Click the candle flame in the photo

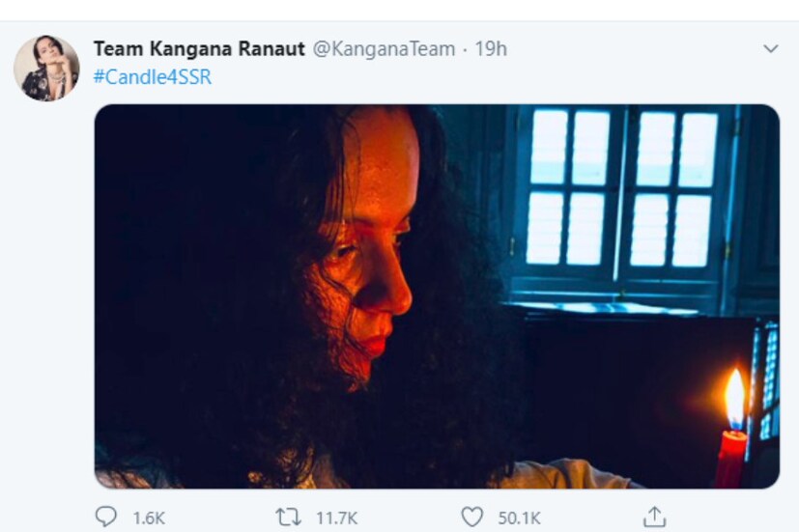click(x=735, y=398)
